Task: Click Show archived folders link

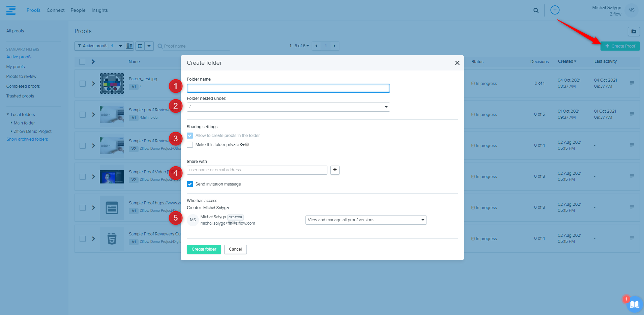Action: click(x=27, y=139)
